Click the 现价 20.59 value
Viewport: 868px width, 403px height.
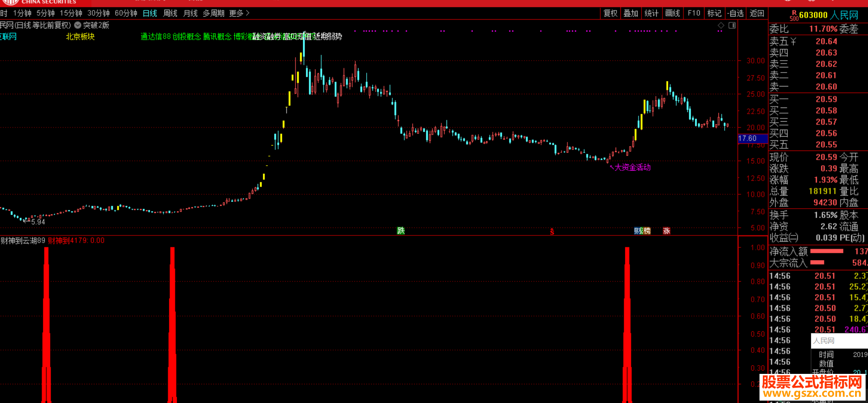pos(826,157)
